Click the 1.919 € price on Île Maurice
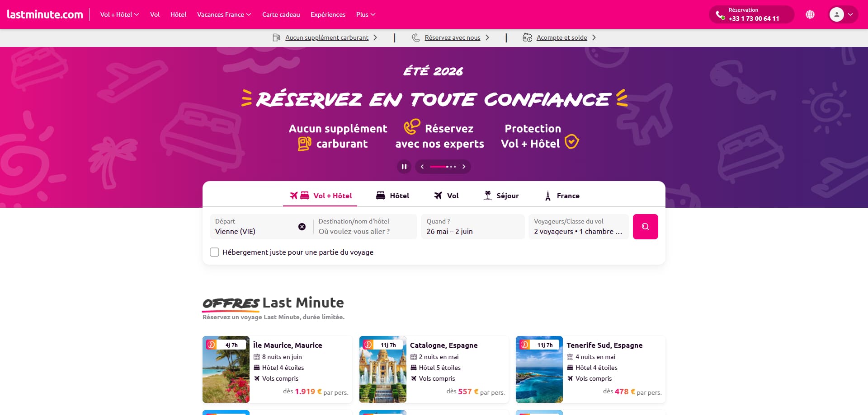 click(308, 392)
